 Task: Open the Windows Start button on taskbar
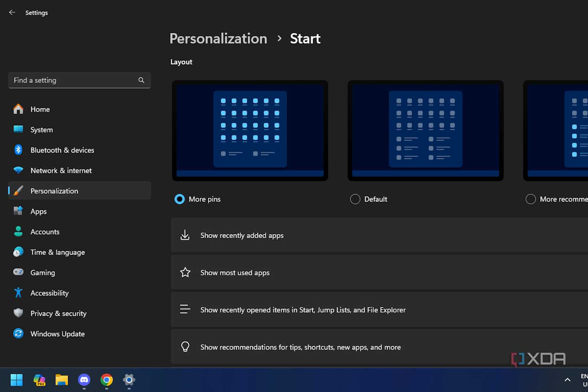click(16, 380)
